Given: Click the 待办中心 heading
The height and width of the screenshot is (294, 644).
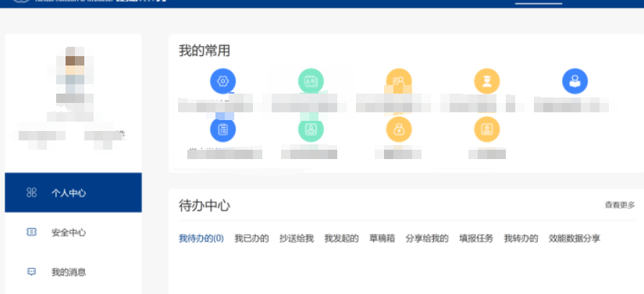Looking at the screenshot, I should [205, 205].
